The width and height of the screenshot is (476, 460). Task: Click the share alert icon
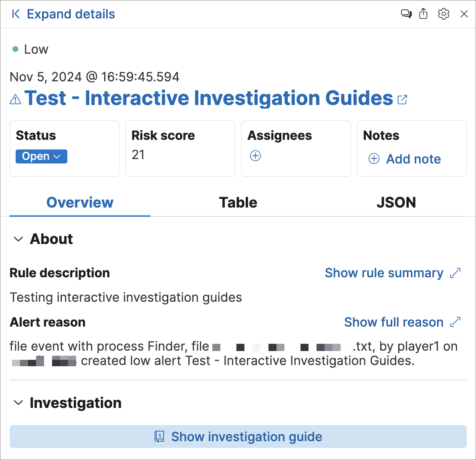(424, 14)
